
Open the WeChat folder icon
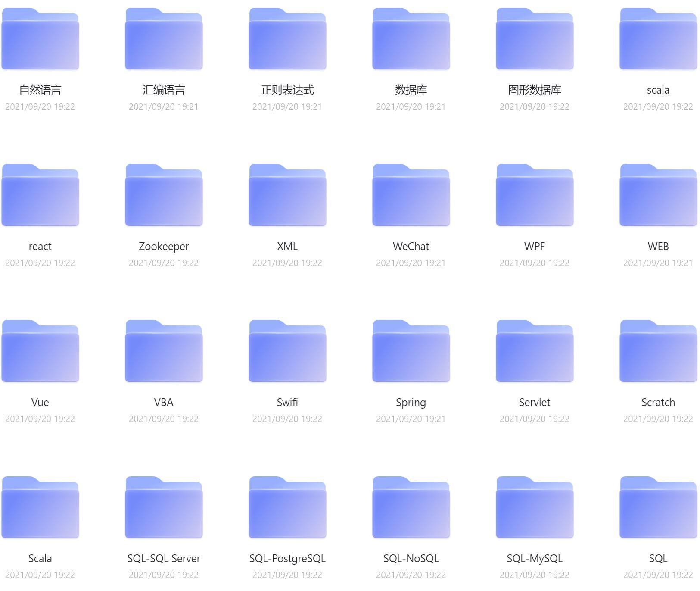(411, 195)
